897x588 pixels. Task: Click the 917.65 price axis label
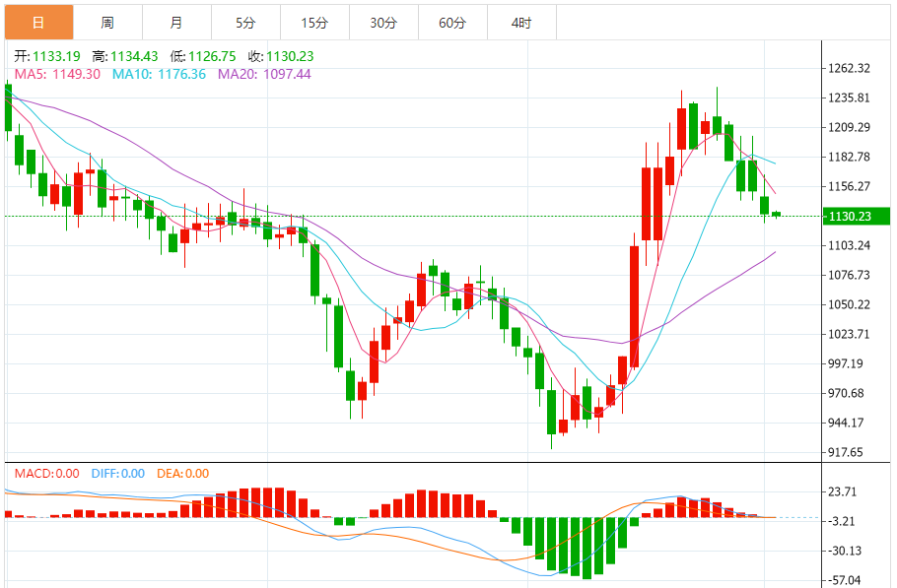pos(846,452)
